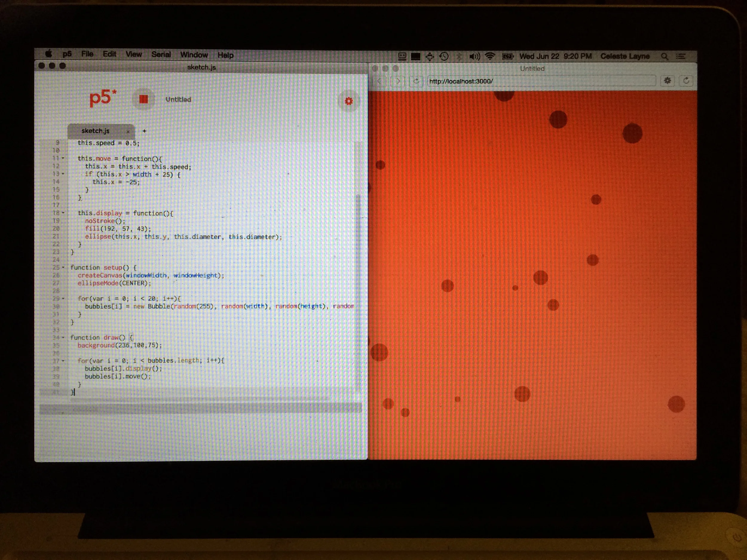The height and width of the screenshot is (560, 747).
Task: Click the localhost:3000 address field
Action: pos(541,81)
